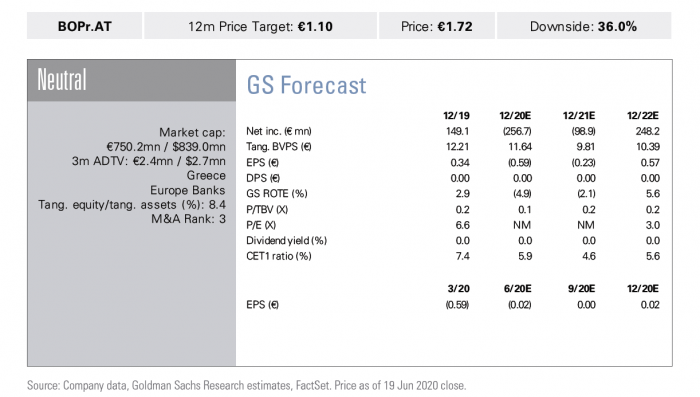Click the Net inc. (€ mn) row label
Screen dimensions: 700x397
pos(279,131)
